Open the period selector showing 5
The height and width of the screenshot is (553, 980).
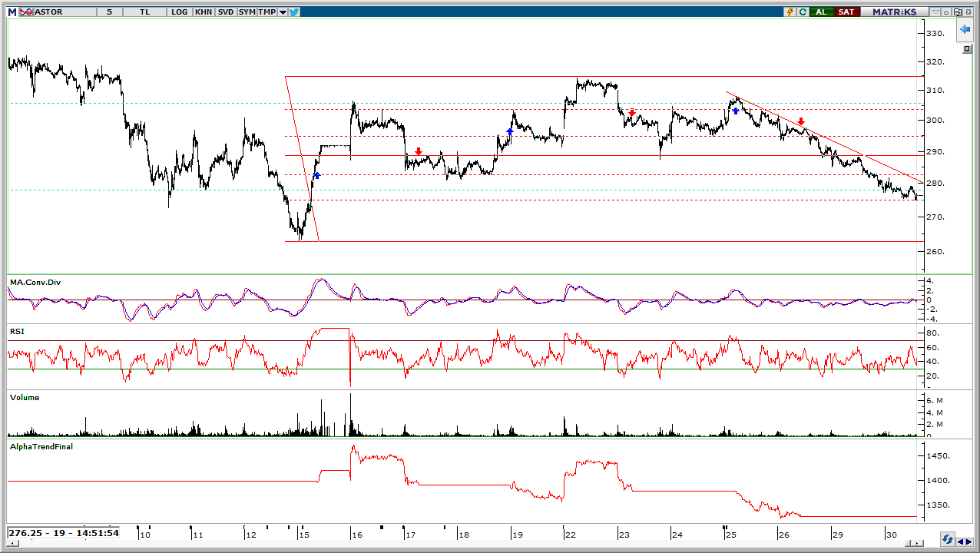pos(109,12)
